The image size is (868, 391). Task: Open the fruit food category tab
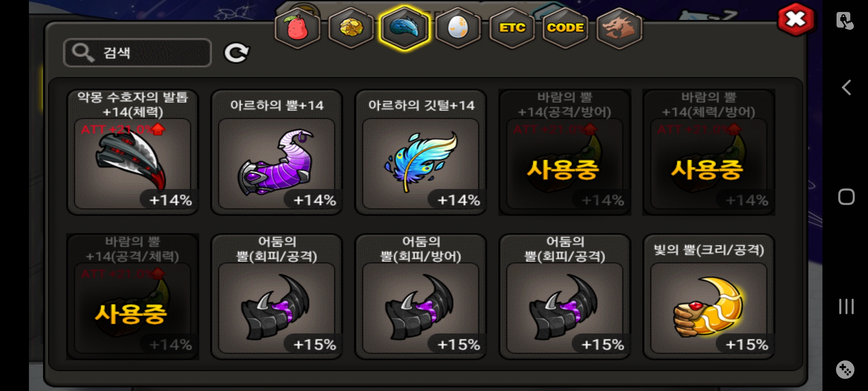[x=297, y=28]
